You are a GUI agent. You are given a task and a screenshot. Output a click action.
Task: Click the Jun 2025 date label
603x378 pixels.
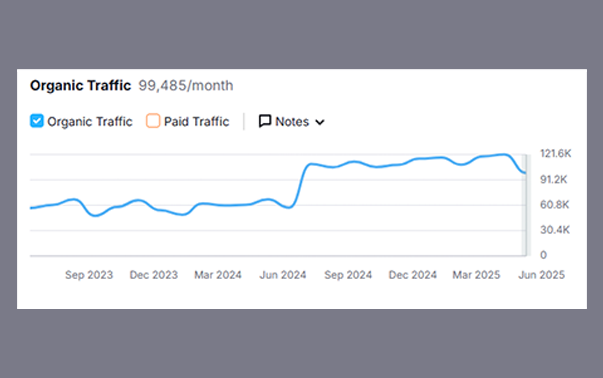pos(541,275)
